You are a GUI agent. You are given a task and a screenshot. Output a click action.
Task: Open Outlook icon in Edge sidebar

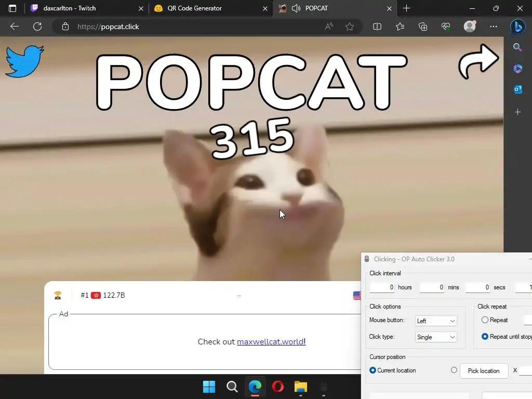click(x=517, y=89)
